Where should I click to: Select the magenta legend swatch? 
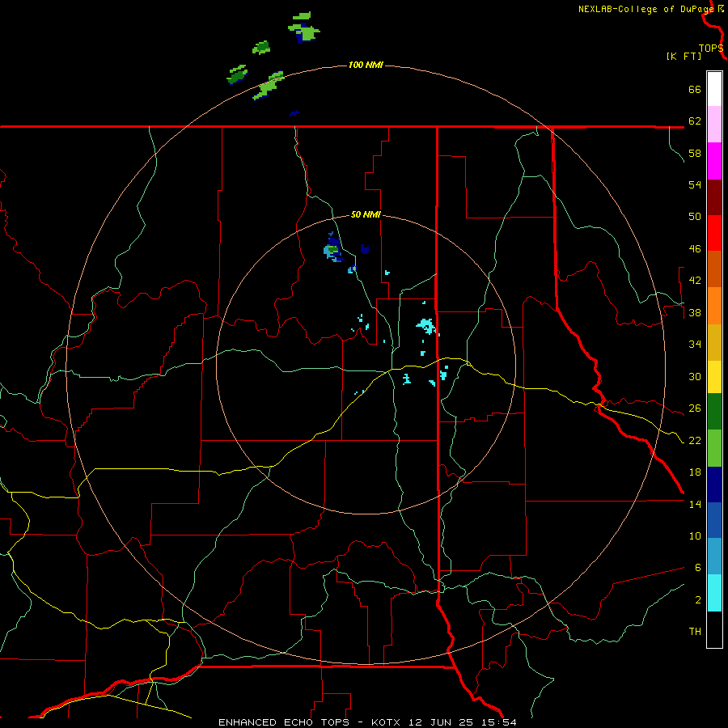click(714, 161)
